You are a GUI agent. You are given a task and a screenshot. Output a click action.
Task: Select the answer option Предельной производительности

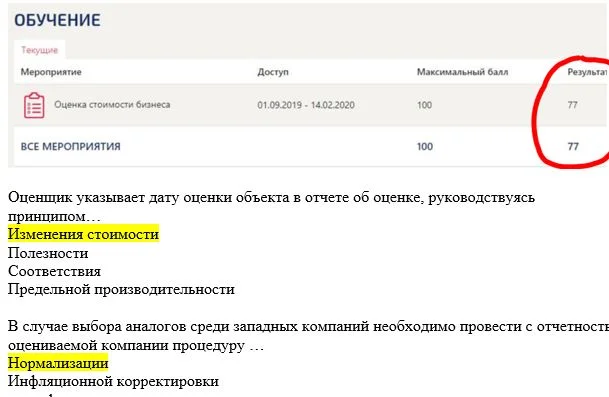121,289
